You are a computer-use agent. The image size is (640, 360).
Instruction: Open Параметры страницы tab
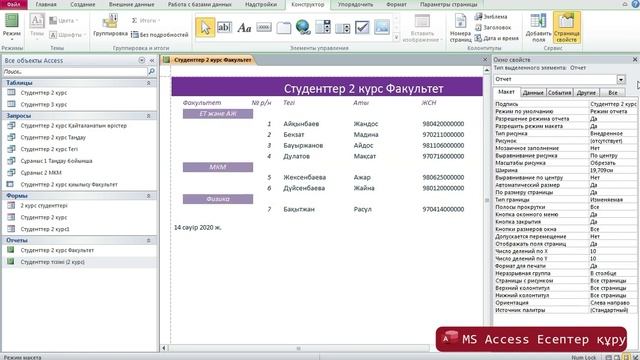tap(449, 4)
